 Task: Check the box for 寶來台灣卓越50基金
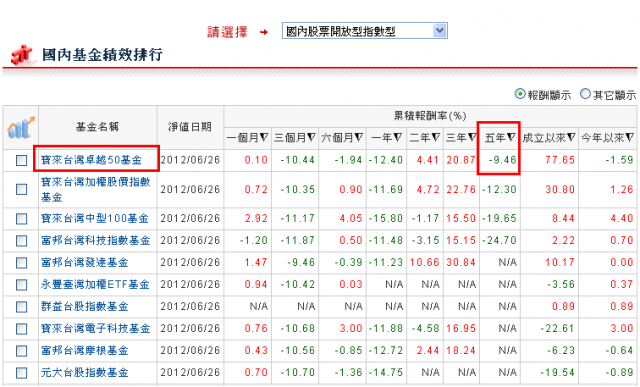click(x=21, y=160)
